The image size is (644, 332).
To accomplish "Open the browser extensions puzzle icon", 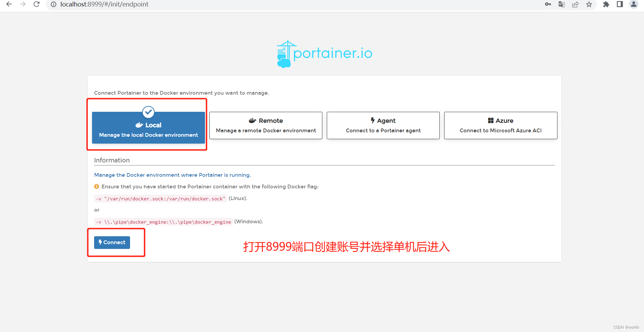I will [606, 4].
